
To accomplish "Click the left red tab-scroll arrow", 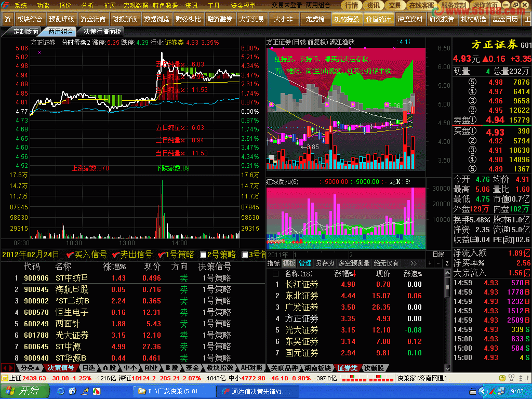I will 4,368.
